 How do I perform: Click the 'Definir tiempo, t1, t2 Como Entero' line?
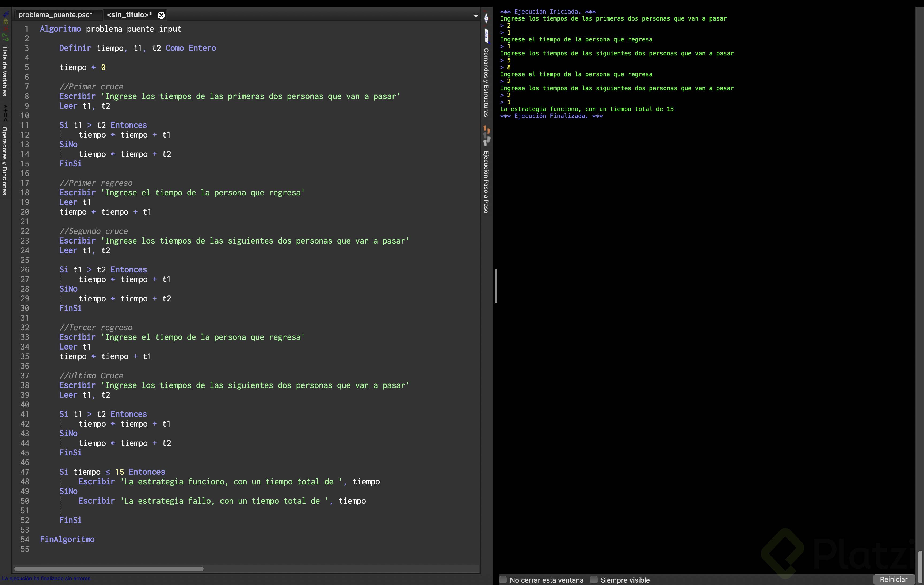coord(138,48)
